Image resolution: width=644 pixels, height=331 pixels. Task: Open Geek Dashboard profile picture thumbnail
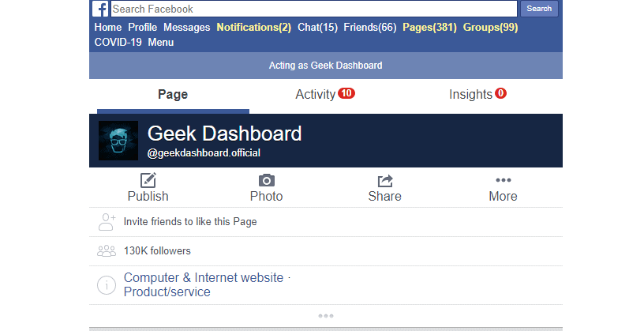pyautogui.click(x=118, y=141)
